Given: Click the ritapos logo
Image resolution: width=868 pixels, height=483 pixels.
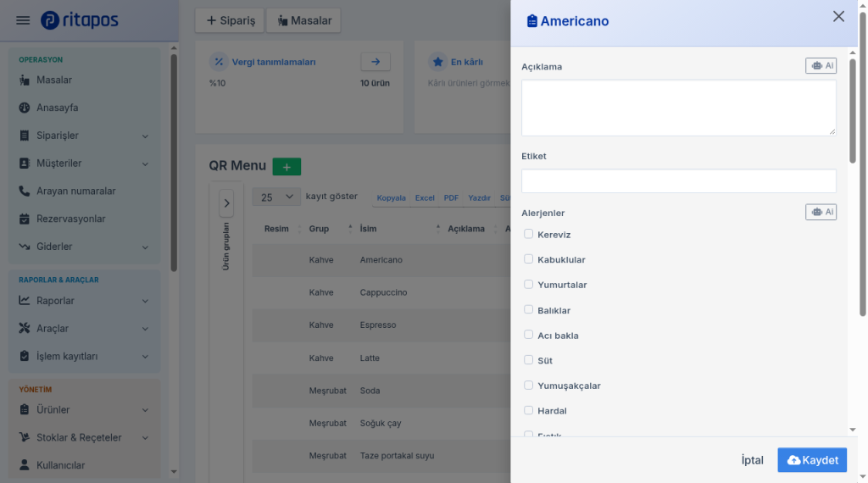Looking at the screenshot, I should [x=79, y=20].
